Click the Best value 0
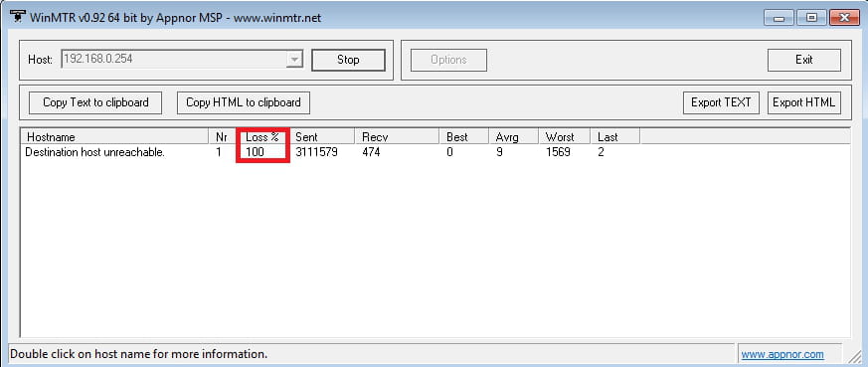Screen dimensions: 868x367 click(x=449, y=152)
